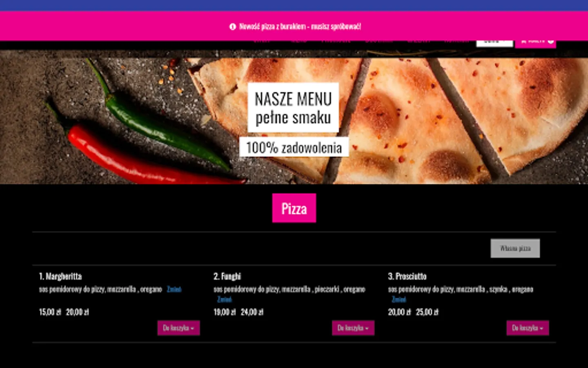Screen dimensions: 588x368
Task: Open Do koszyka dropdown for Margheritta
Action: point(178,328)
